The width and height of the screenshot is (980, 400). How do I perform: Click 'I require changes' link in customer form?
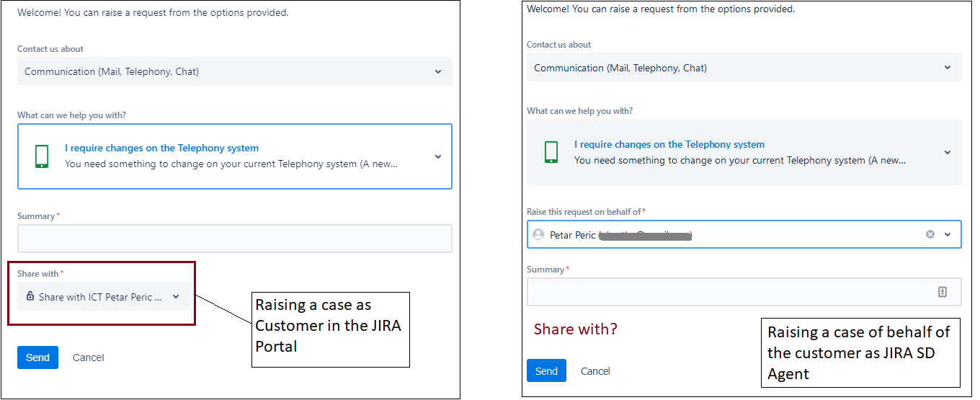click(x=161, y=148)
